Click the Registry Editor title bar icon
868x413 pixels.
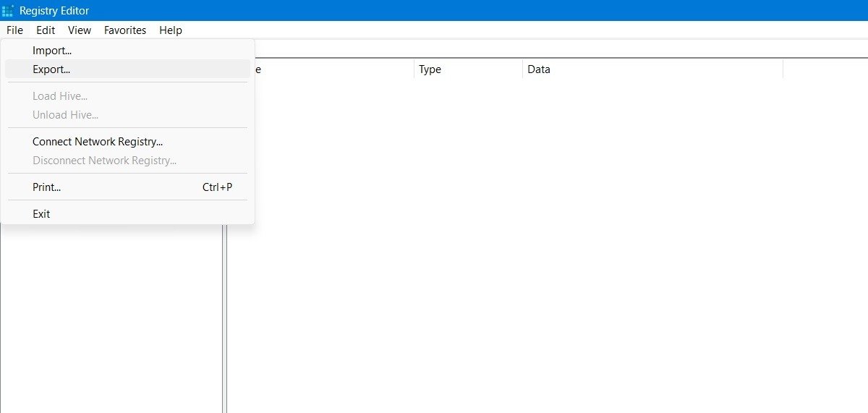point(8,11)
